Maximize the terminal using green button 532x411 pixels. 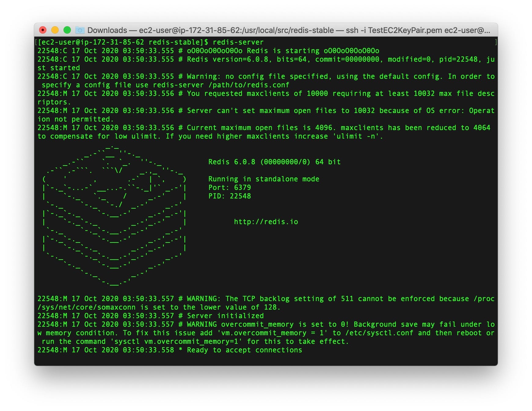click(67, 30)
